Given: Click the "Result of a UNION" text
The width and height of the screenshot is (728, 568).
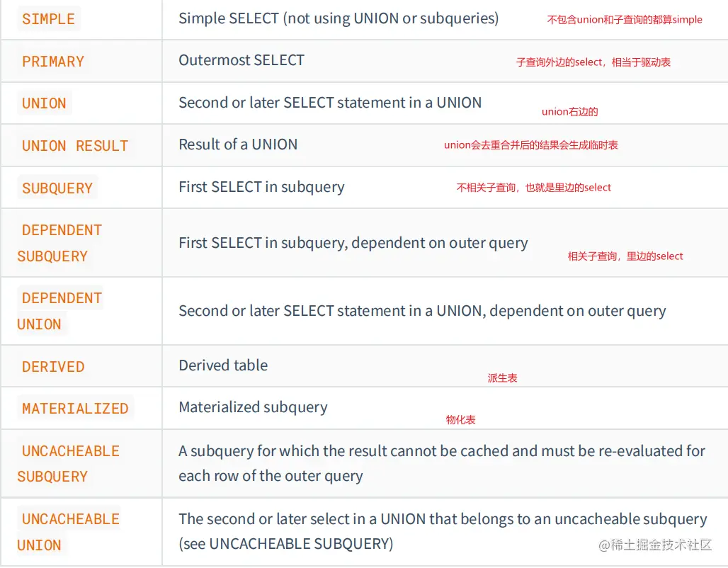Looking at the screenshot, I should coord(238,144).
